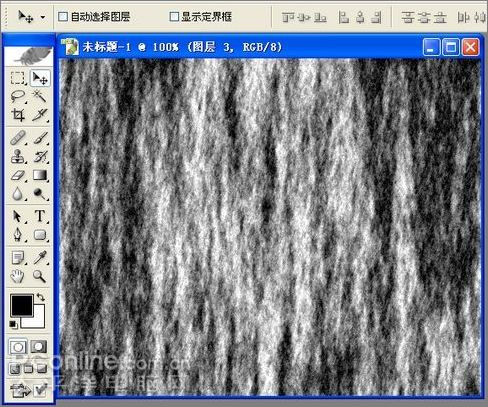Image resolution: width=488 pixels, height=407 pixels.
Task: Click the feather logo atop the toolbox
Action: tap(29, 56)
